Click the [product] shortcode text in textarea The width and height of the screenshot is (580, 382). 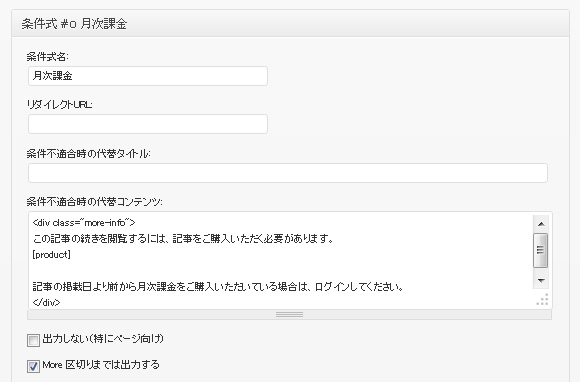pyautogui.click(x=51, y=255)
